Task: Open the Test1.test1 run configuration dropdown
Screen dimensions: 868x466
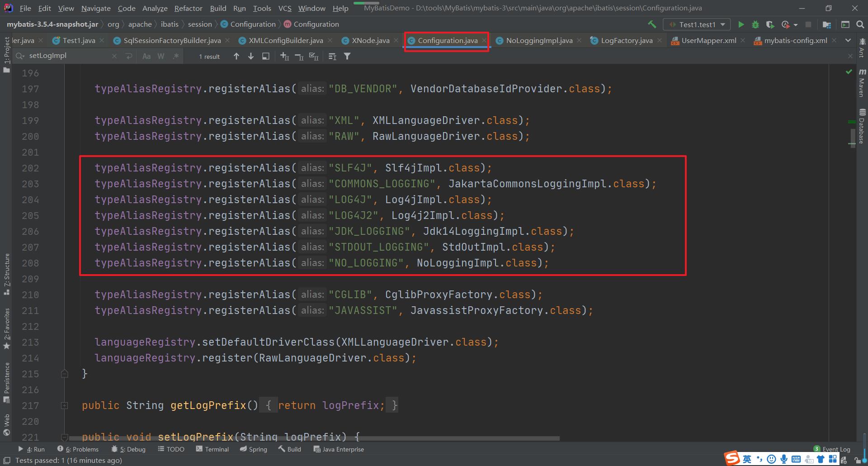Action: 696,24
